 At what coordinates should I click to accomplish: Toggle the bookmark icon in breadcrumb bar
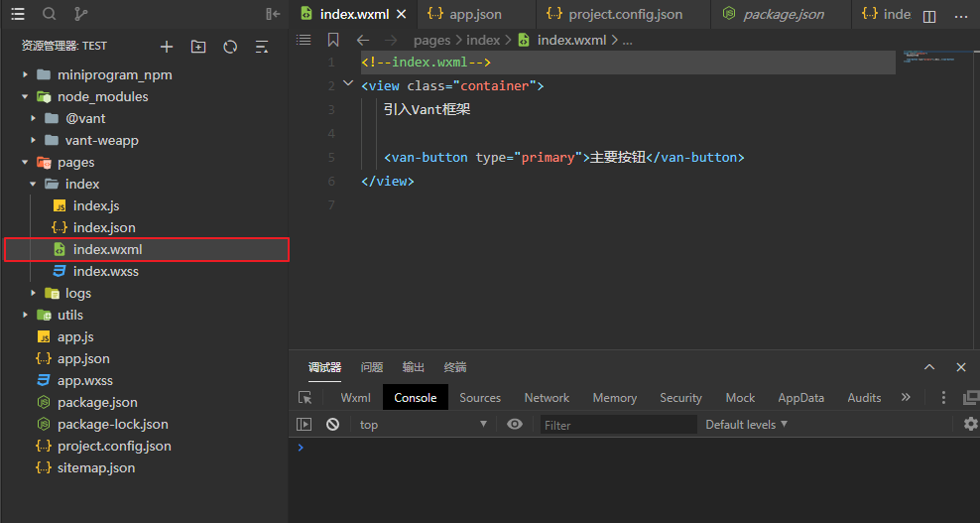(x=332, y=40)
